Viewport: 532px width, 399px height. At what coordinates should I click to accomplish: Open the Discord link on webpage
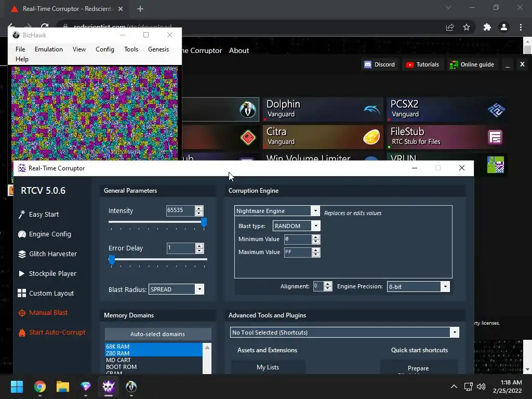(379, 64)
